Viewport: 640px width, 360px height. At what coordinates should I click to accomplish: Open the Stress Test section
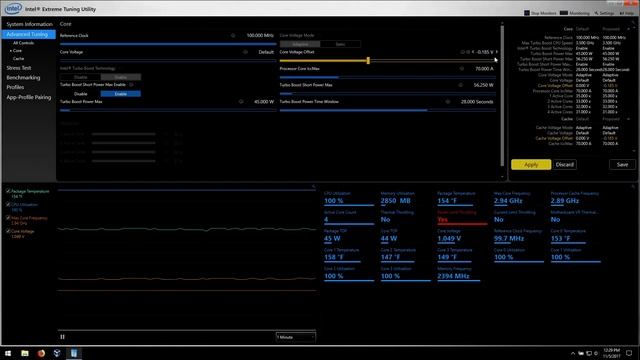pyautogui.click(x=19, y=68)
